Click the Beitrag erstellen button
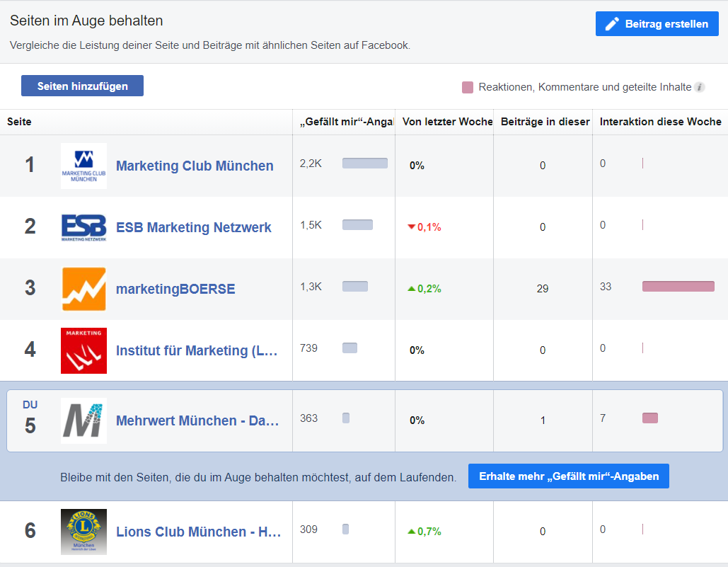The height and width of the screenshot is (567, 728). coord(657,23)
